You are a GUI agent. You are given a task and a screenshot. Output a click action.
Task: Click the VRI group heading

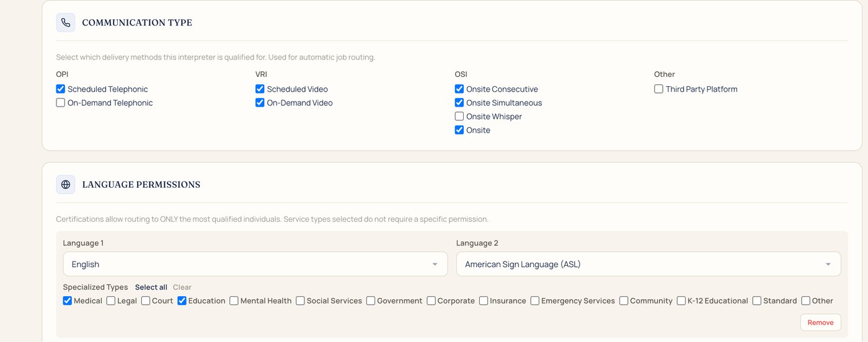pyautogui.click(x=261, y=74)
